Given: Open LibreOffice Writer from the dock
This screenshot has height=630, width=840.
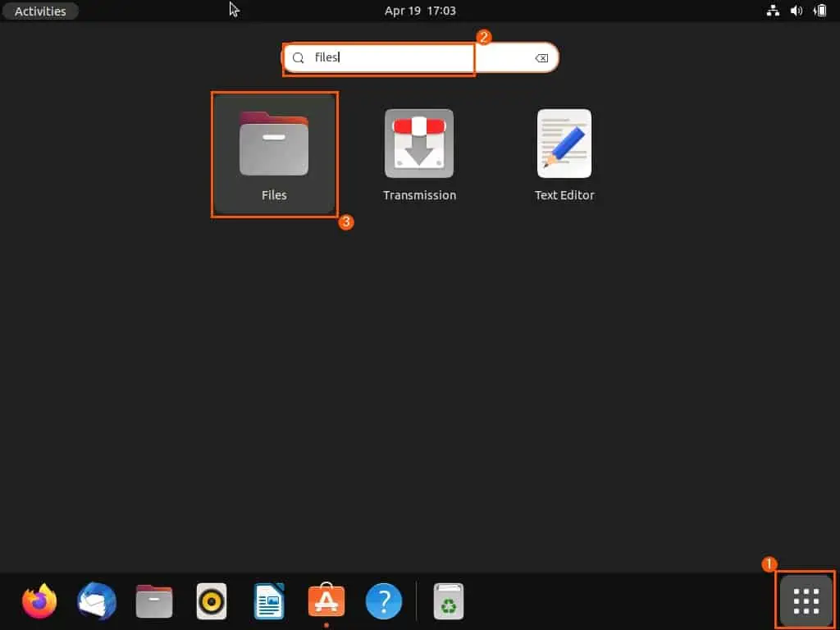Looking at the screenshot, I should (x=269, y=601).
